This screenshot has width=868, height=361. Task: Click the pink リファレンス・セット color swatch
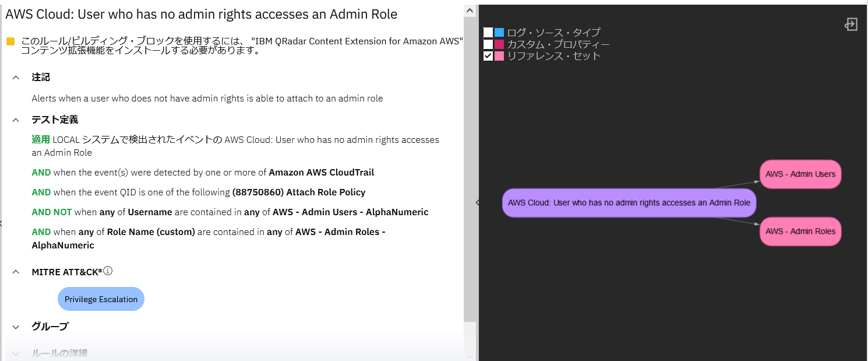pyautogui.click(x=499, y=56)
